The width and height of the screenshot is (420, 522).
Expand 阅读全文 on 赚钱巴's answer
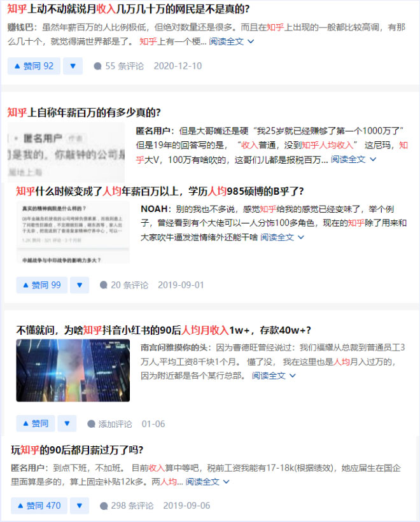point(232,41)
